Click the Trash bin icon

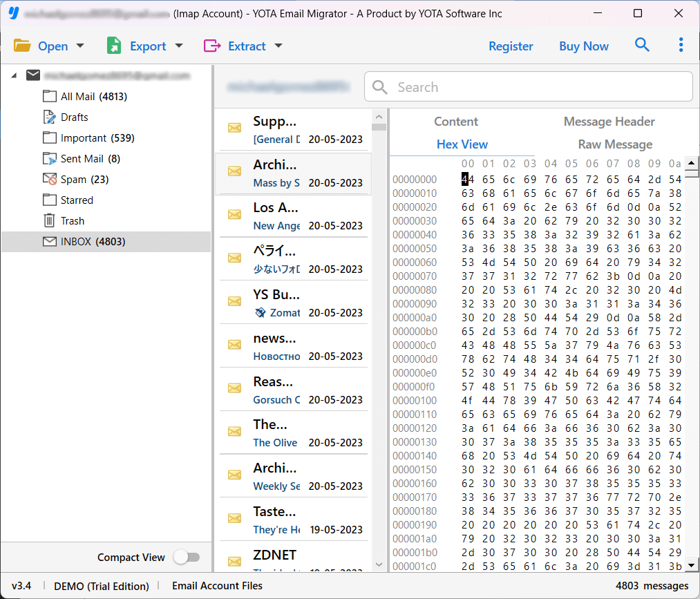[x=50, y=220]
